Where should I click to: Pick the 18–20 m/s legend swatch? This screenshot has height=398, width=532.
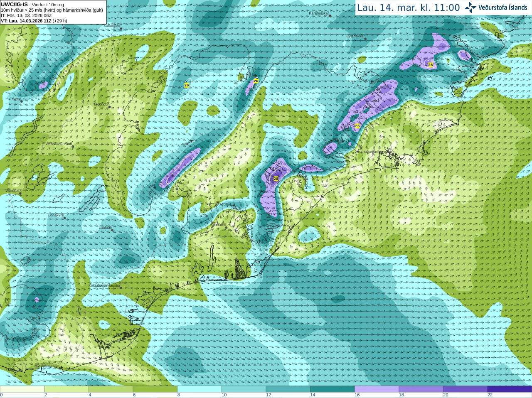click(421, 389)
